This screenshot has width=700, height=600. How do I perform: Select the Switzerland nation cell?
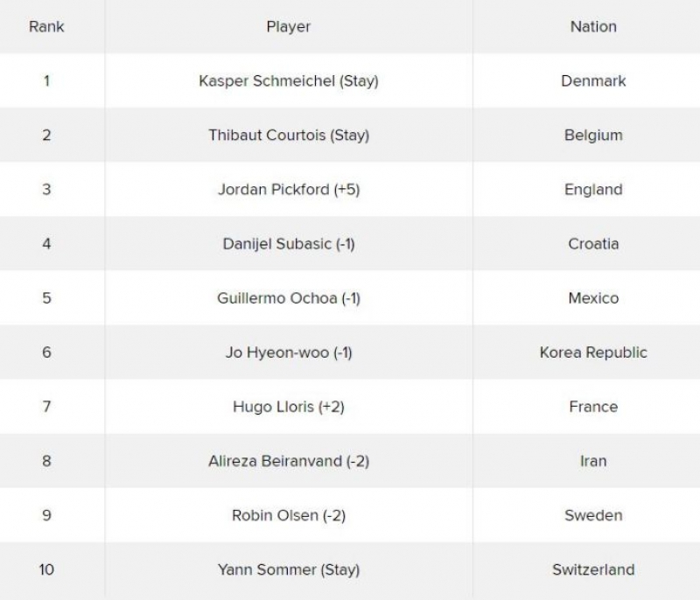click(593, 569)
